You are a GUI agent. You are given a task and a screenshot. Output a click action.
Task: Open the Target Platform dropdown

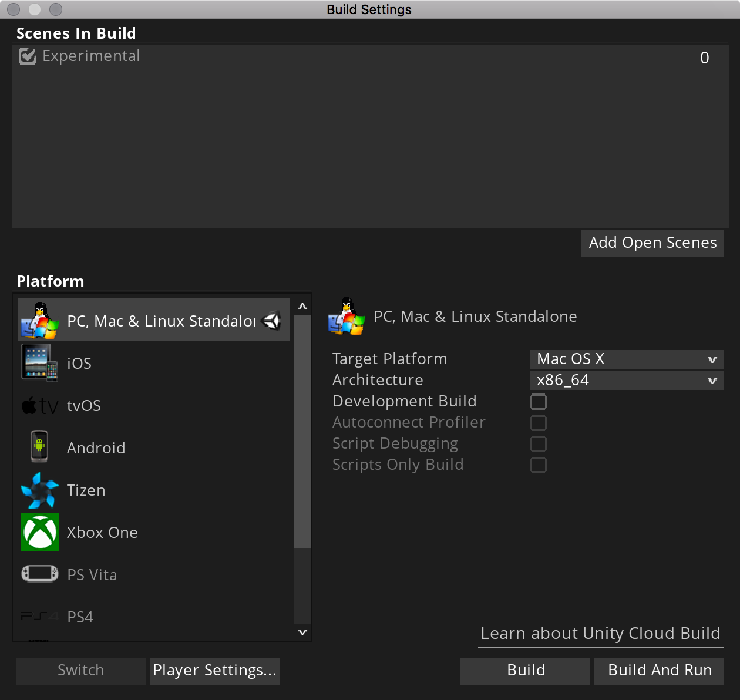coord(625,359)
